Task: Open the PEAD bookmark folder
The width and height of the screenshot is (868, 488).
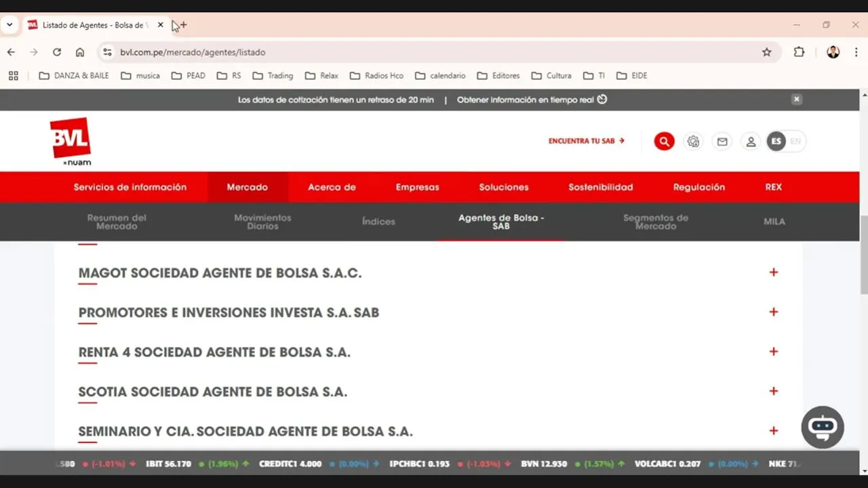Action: tap(189, 76)
